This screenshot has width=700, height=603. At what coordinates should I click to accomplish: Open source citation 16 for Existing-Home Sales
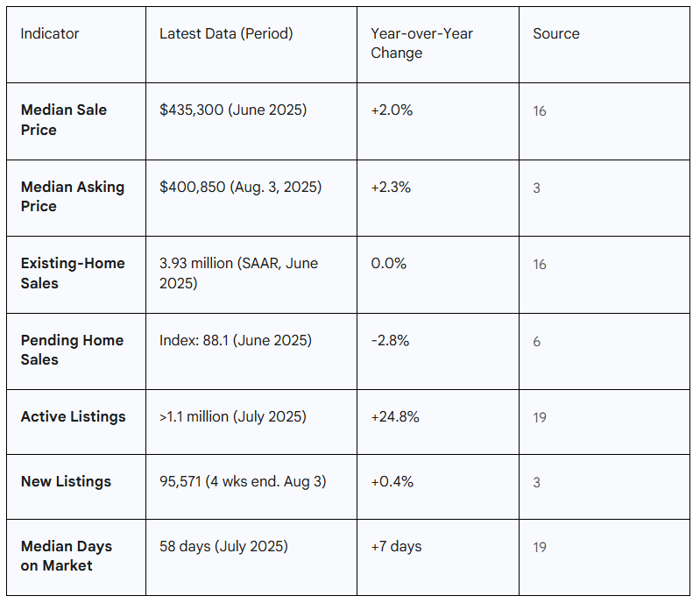coord(540,264)
